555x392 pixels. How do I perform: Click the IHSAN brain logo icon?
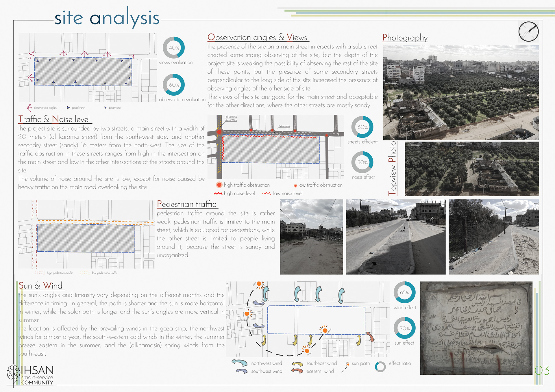[13, 372]
